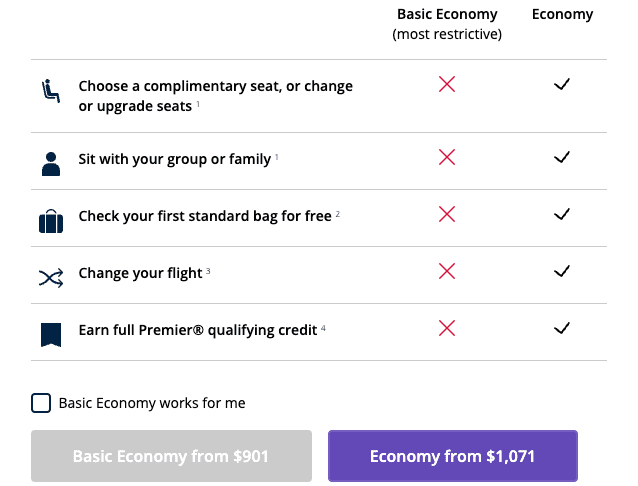This screenshot has width=638, height=486.
Task: Open footnote 1 after upgrade seats text
Action: (x=198, y=104)
